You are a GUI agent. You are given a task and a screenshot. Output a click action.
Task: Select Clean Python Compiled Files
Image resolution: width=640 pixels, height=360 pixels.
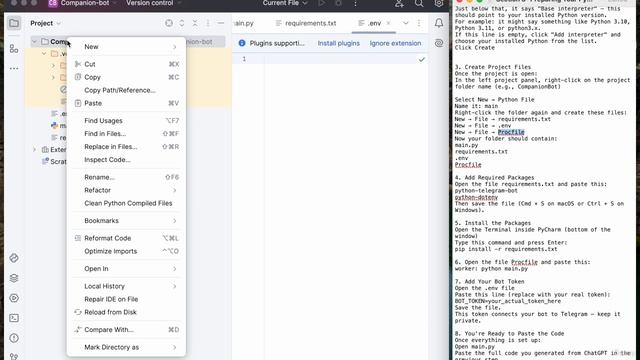pos(126,203)
